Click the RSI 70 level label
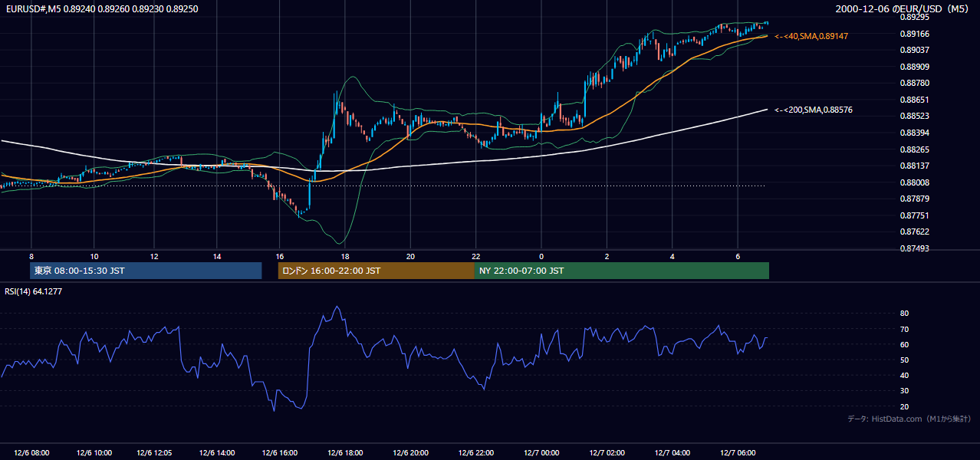This screenshot has height=460, width=980. point(904,329)
